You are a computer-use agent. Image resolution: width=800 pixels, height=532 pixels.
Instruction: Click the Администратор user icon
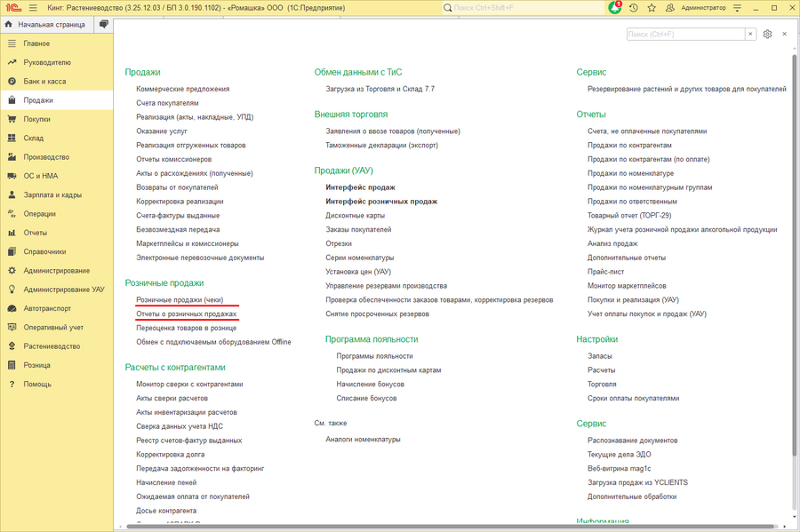[x=670, y=8]
